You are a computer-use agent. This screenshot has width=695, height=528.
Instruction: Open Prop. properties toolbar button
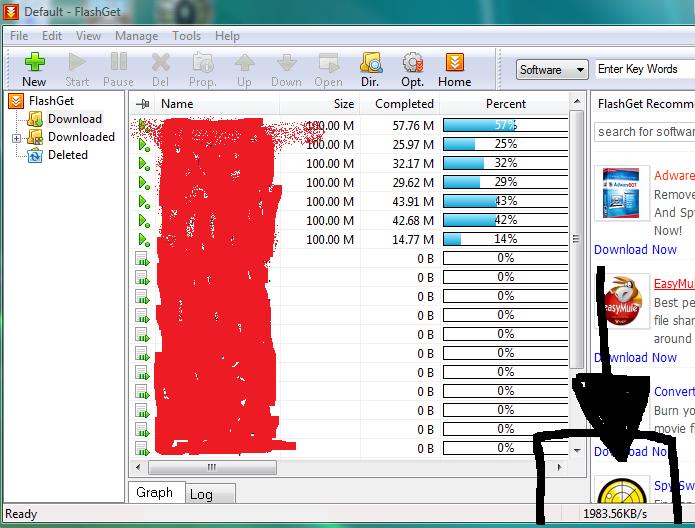(x=203, y=69)
